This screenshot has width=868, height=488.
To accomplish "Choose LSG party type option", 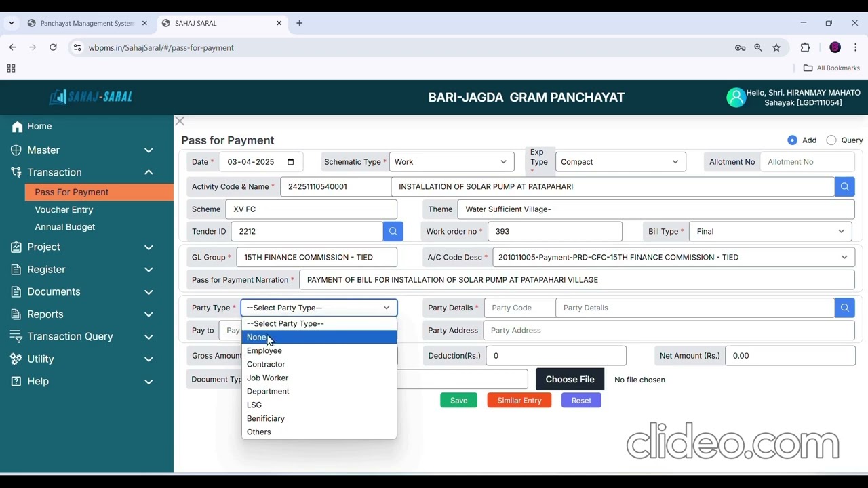I will [319, 405].
